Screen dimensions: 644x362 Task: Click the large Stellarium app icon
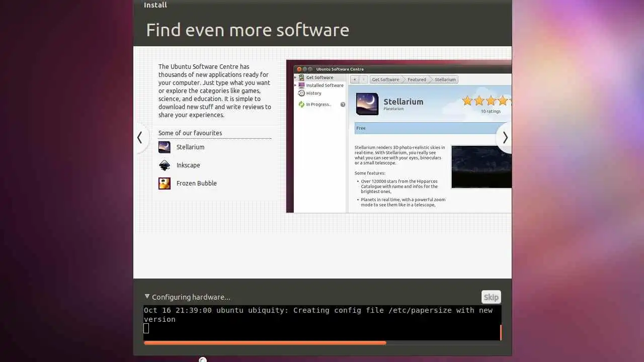click(367, 104)
